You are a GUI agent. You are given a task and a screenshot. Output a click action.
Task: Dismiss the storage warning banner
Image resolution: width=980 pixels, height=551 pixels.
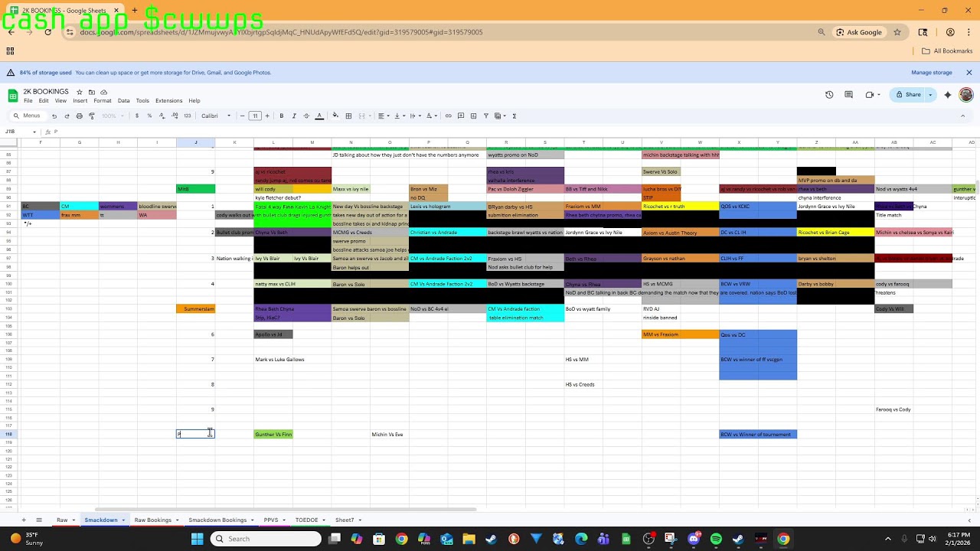tap(969, 73)
